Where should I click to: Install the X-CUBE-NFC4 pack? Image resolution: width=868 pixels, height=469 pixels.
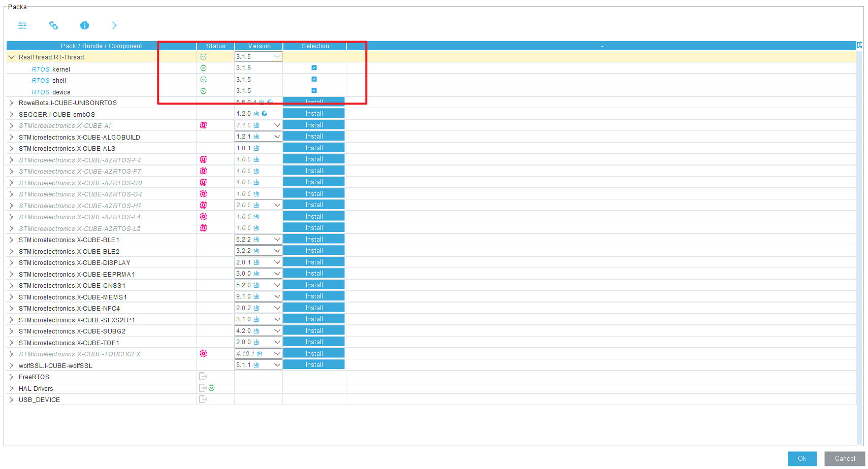point(314,308)
